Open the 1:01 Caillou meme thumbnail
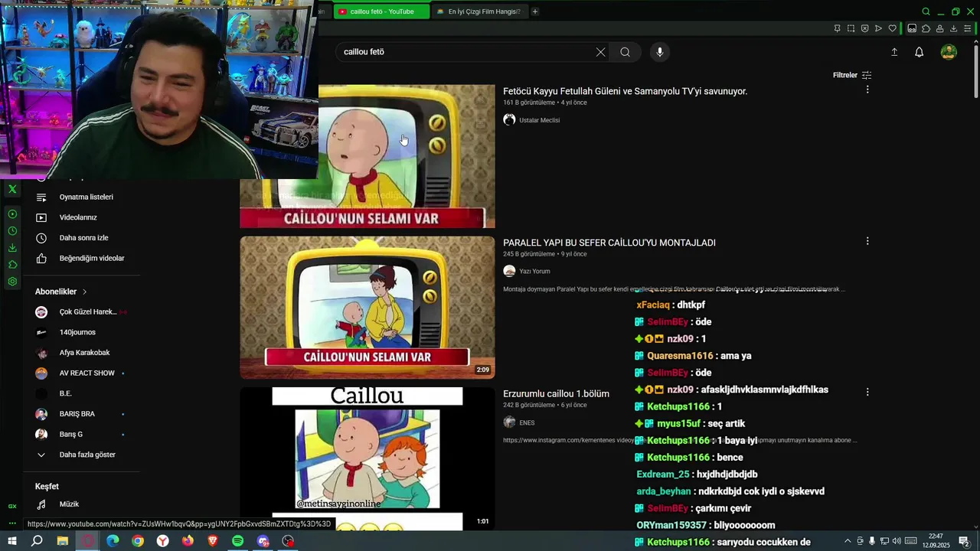The height and width of the screenshot is (551, 980). pos(367,458)
